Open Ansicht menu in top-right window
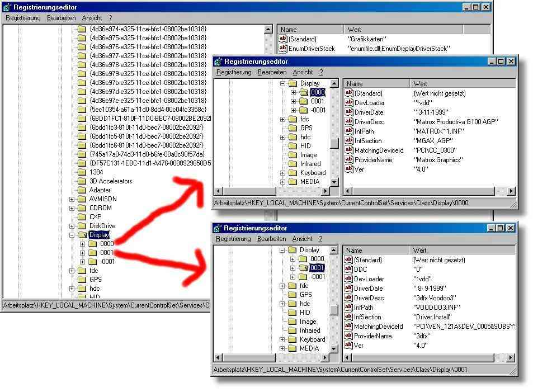Viewport: 533px width, 392px height. tap(303, 72)
